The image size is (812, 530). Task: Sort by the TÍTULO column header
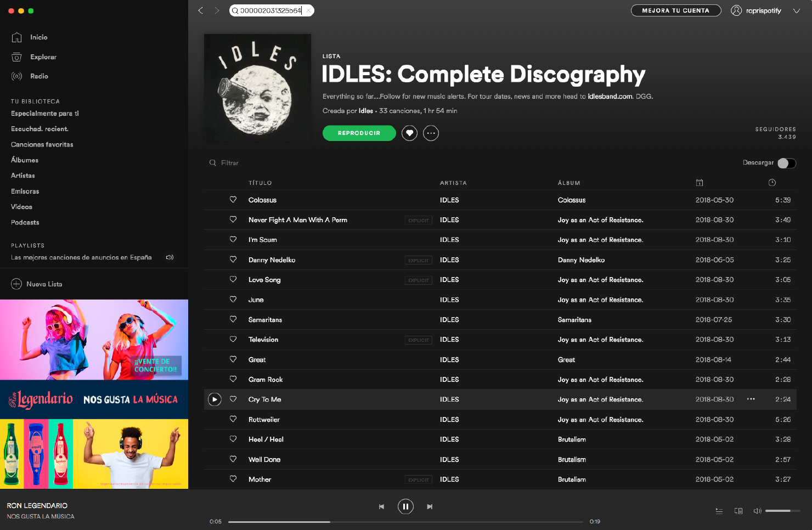(x=260, y=183)
